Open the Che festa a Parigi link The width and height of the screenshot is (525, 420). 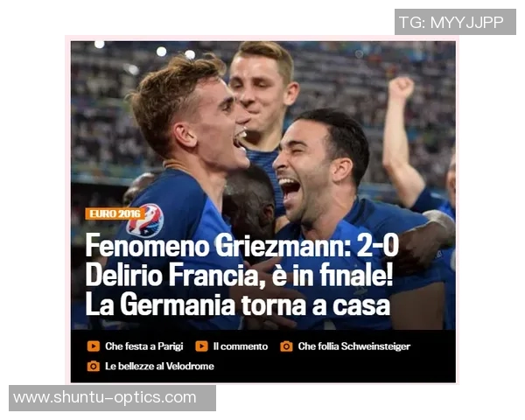click(x=144, y=346)
